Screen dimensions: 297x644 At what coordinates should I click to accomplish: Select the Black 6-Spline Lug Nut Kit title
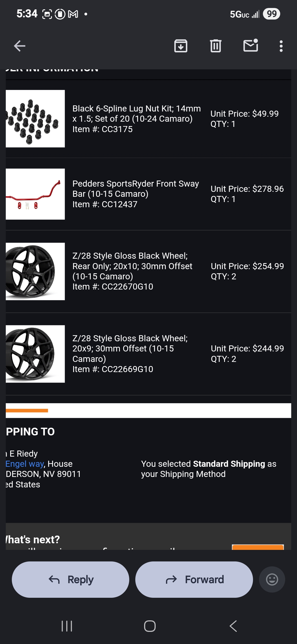(x=136, y=114)
